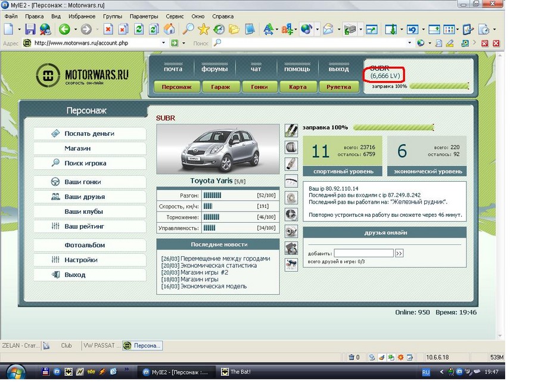Click the colored grid tiles window icon
The height and width of the screenshot is (392, 554).
[449, 29]
